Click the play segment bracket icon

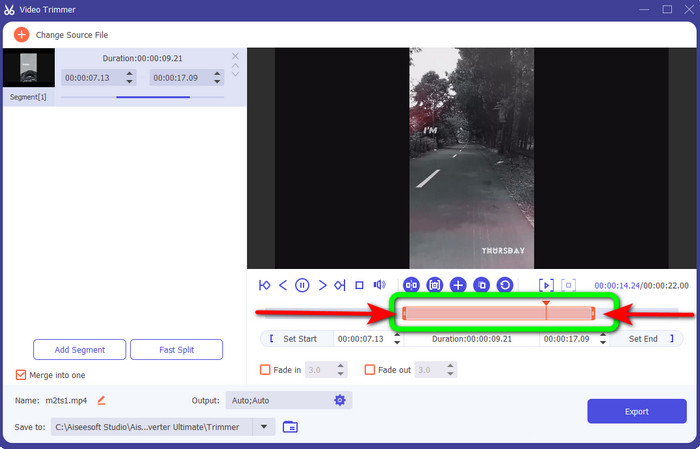(x=546, y=285)
